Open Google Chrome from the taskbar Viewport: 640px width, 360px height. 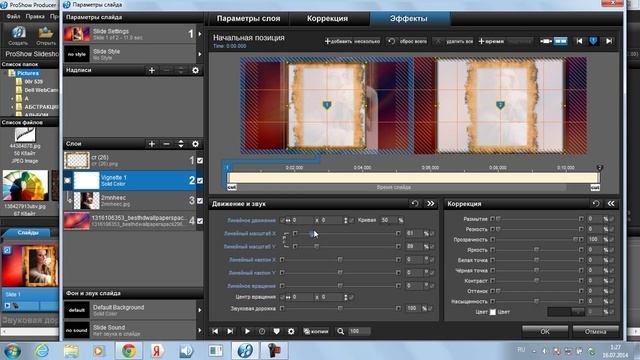coord(129,351)
